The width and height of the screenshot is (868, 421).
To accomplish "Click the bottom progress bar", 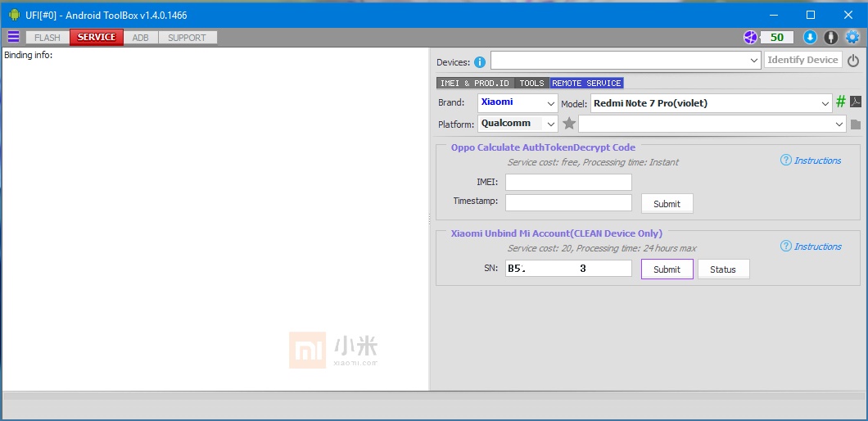I will coord(433,396).
